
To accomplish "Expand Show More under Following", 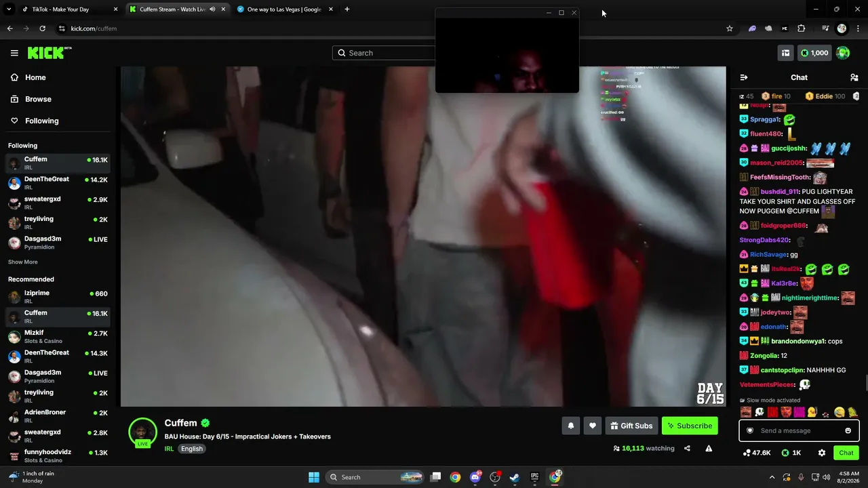I will pos(23,262).
